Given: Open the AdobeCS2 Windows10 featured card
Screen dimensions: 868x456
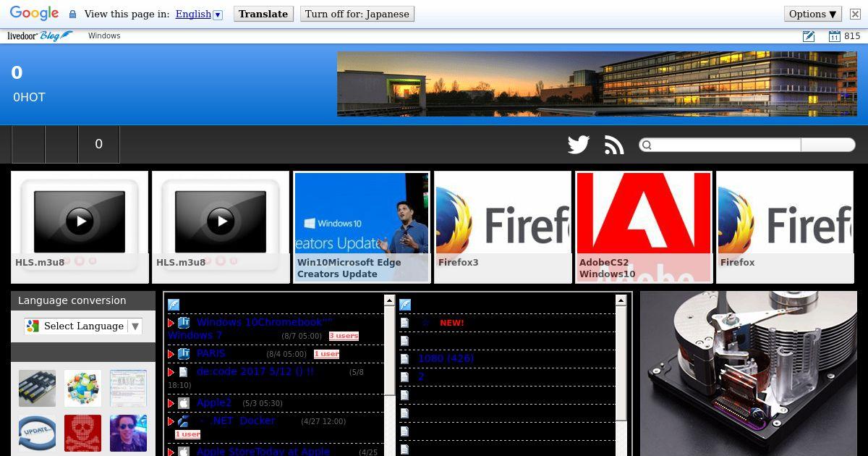Looking at the screenshot, I should (644, 227).
